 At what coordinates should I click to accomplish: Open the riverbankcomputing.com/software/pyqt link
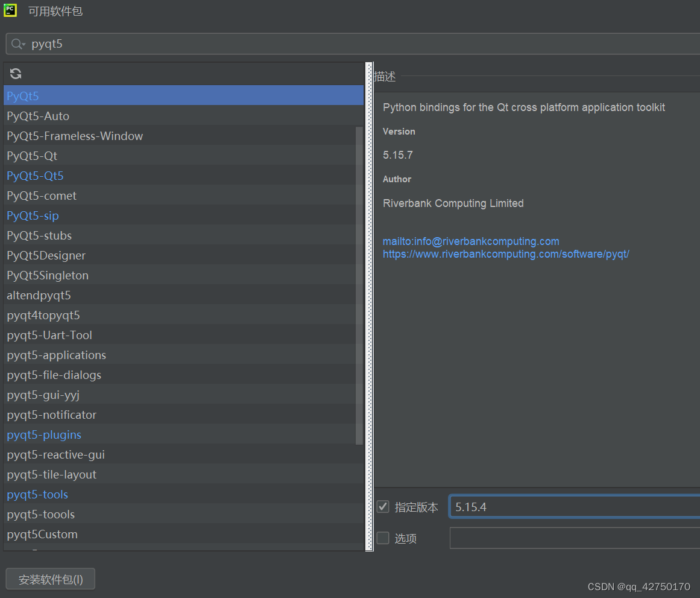[x=506, y=254]
